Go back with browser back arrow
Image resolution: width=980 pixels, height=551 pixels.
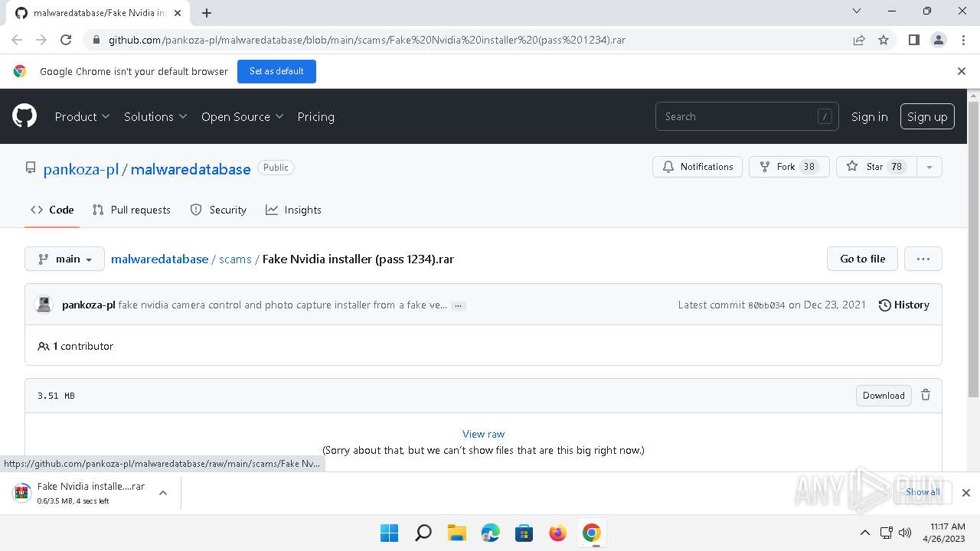click(17, 40)
